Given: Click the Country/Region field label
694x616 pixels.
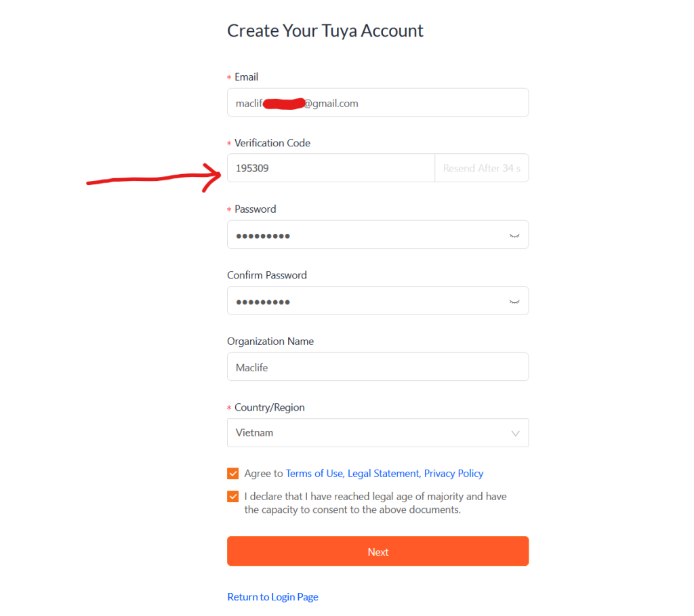Looking at the screenshot, I should 269,407.
